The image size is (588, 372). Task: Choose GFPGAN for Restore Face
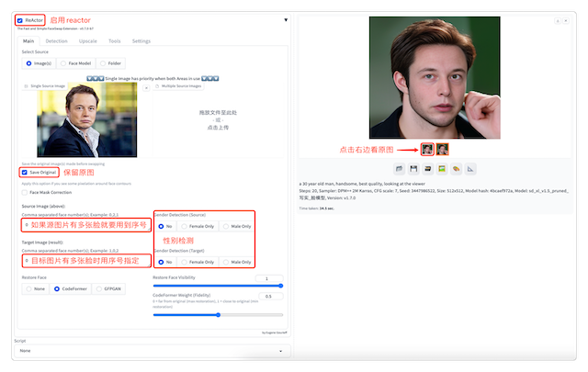point(108,288)
